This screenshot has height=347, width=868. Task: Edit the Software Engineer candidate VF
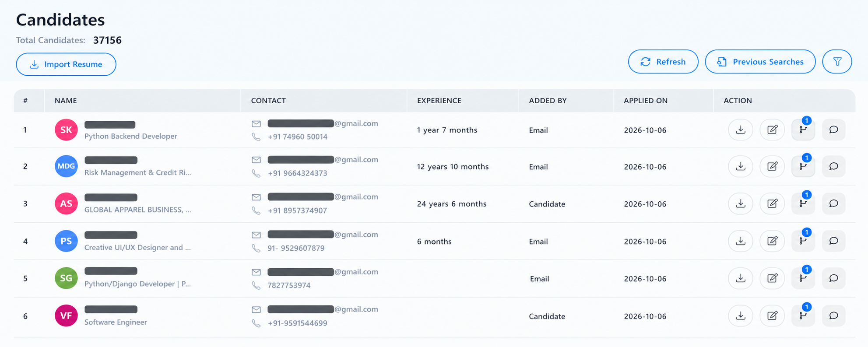[772, 315]
